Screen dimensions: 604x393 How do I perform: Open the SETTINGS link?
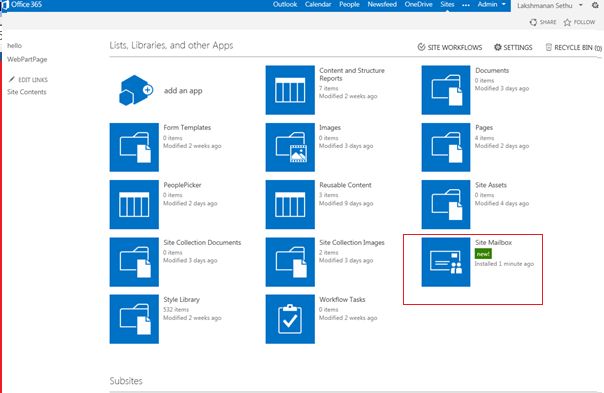513,47
